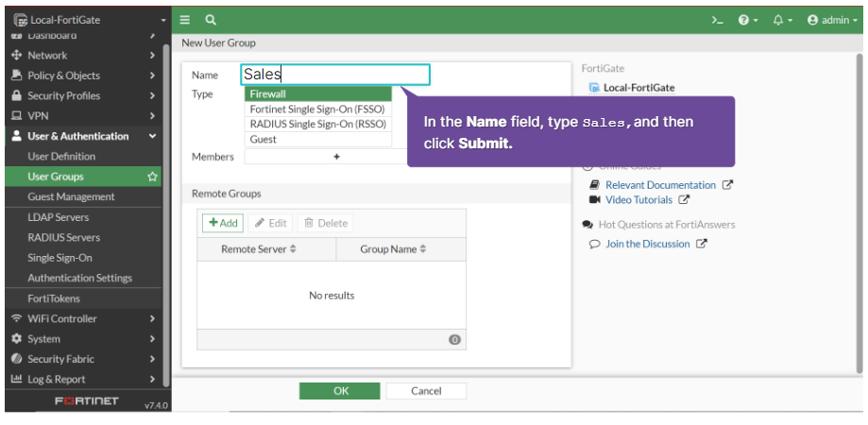The image size is (868, 425).
Task: Expand the Policy & Objects menu
Action: [x=83, y=76]
